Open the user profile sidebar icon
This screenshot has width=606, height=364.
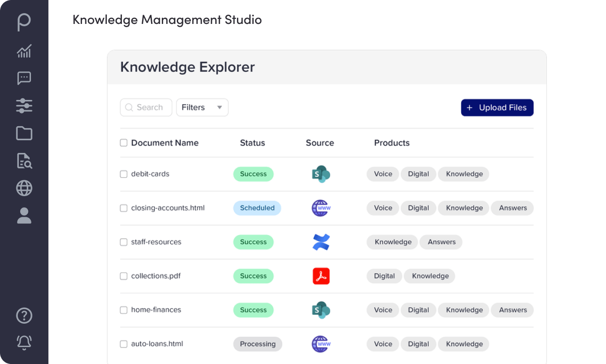[24, 215]
